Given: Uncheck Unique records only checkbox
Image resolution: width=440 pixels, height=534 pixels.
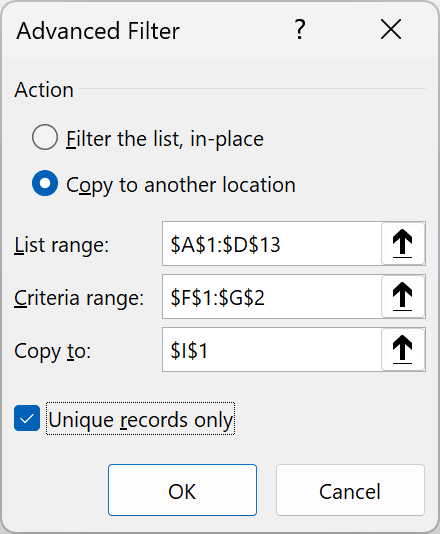Looking at the screenshot, I should point(27,418).
